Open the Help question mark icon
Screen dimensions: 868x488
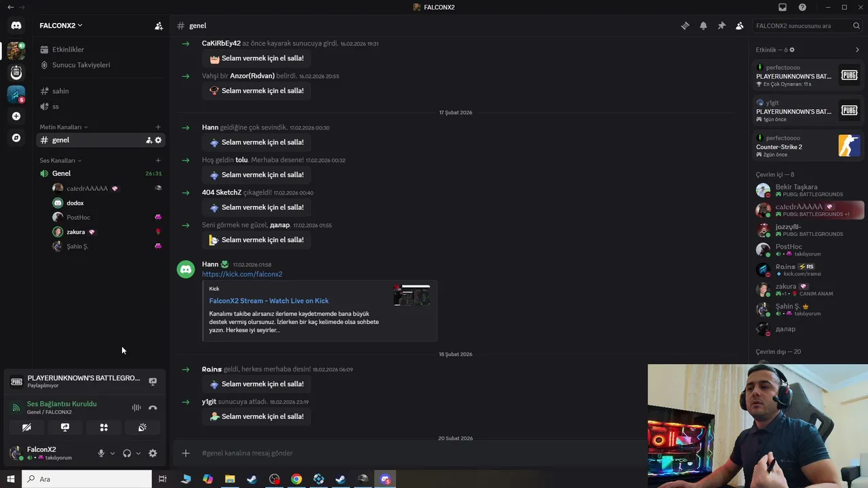coord(802,7)
